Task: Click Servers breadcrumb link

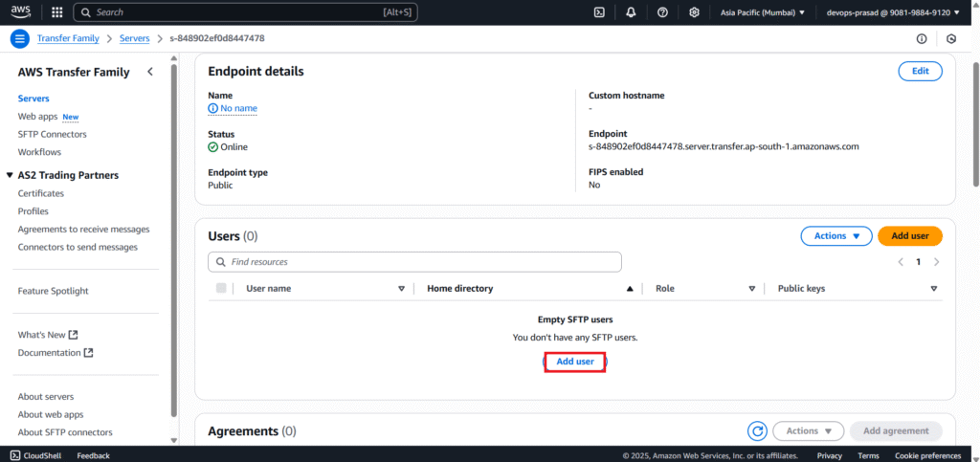Action: 134,38
